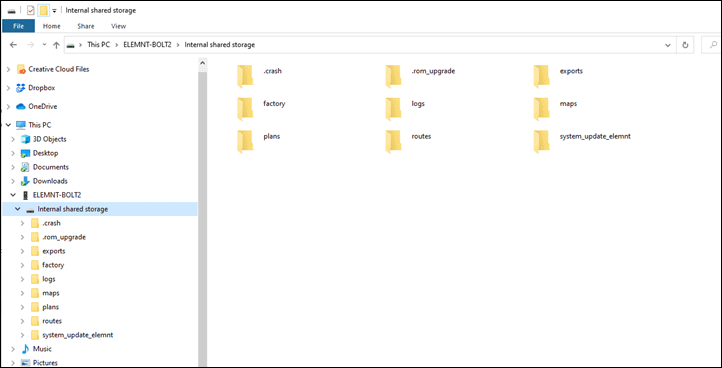The height and width of the screenshot is (368, 722).
Task: Open the plans folder icon in main pane
Action: pos(245,141)
